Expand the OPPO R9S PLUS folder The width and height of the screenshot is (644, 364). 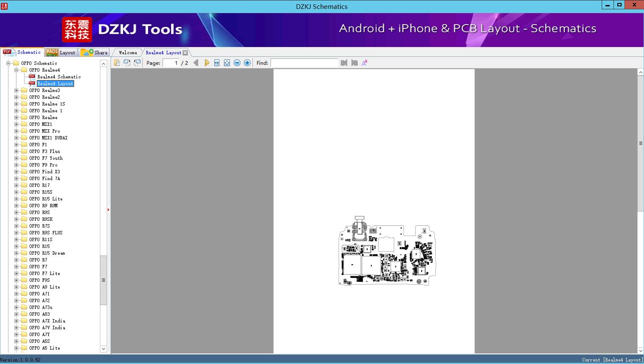[16, 233]
